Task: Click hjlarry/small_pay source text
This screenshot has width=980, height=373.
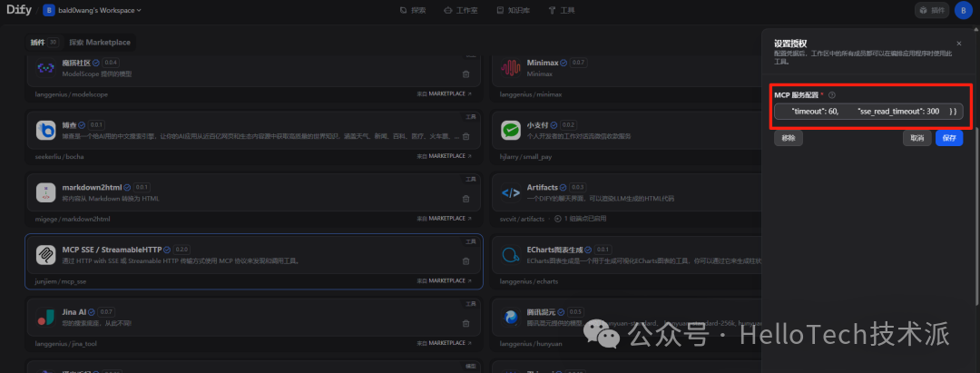Action: [x=525, y=157]
